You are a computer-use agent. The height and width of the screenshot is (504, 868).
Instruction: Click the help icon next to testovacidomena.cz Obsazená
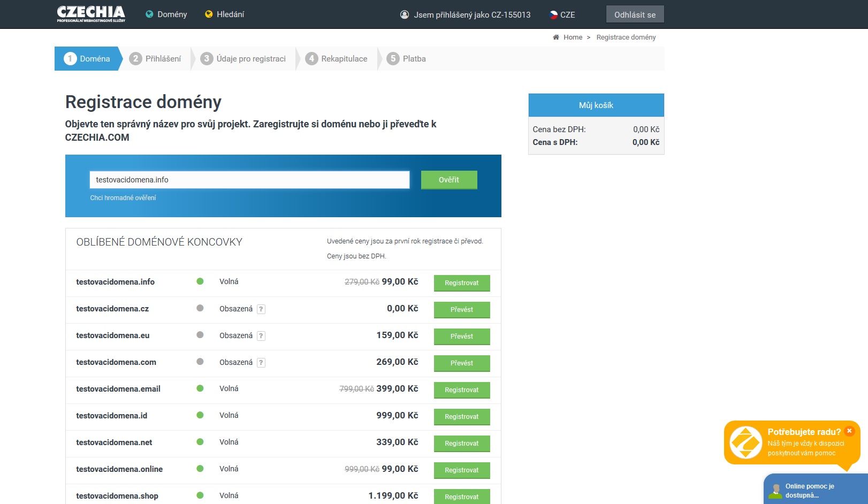click(261, 309)
